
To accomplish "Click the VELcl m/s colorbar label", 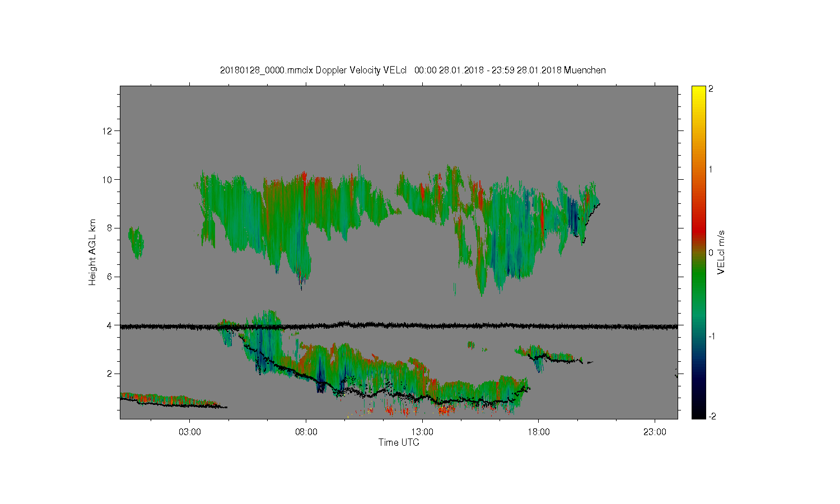I will (721, 253).
